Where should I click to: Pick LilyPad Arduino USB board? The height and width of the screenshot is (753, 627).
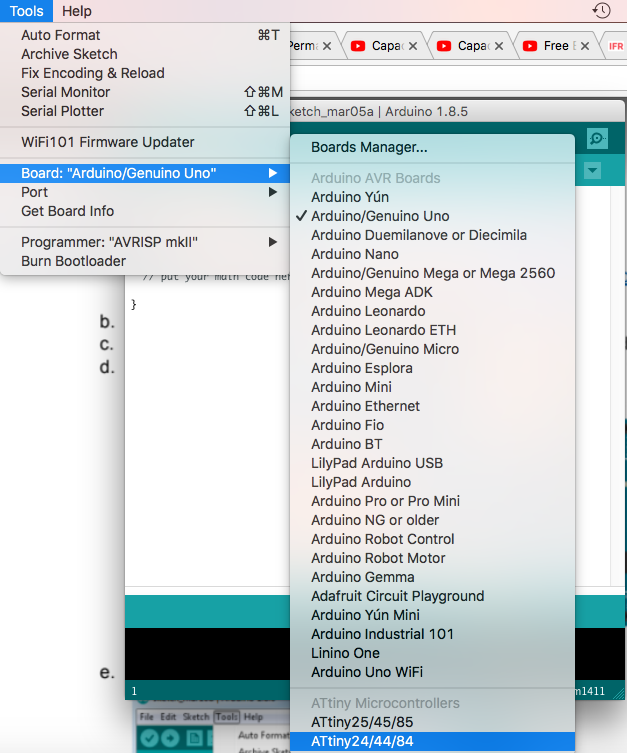(432, 463)
